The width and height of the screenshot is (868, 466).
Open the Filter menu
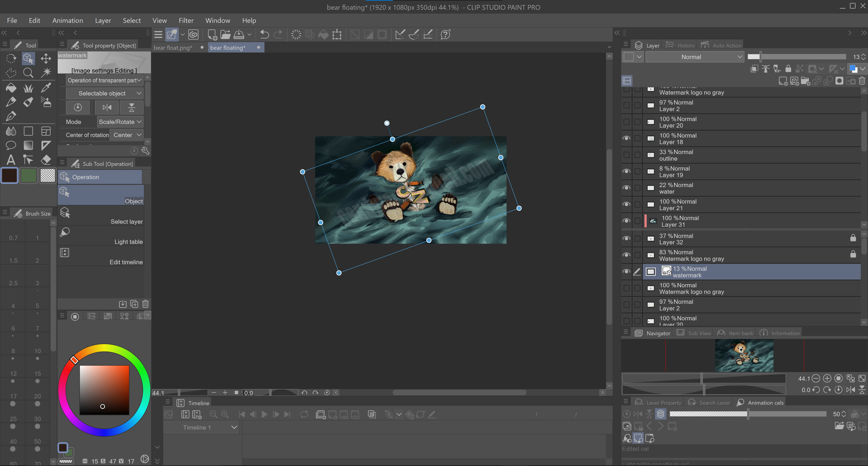(186, 21)
